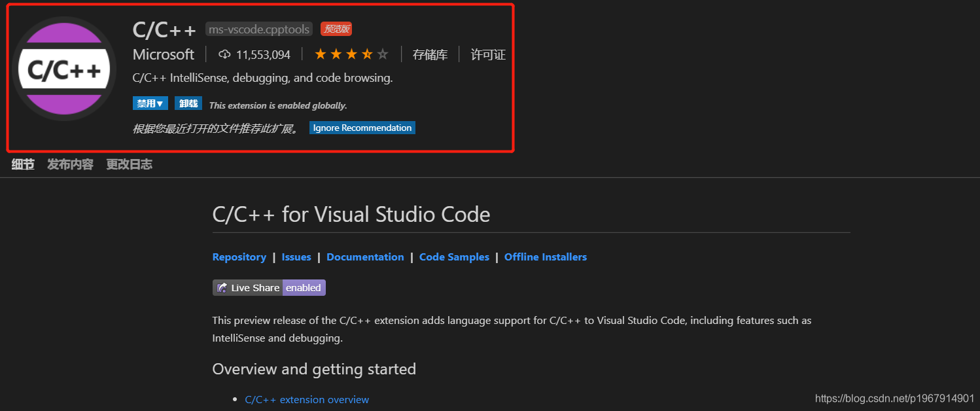The width and height of the screenshot is (980, 411).
Task: Open the Issues link
Action: 296,257
